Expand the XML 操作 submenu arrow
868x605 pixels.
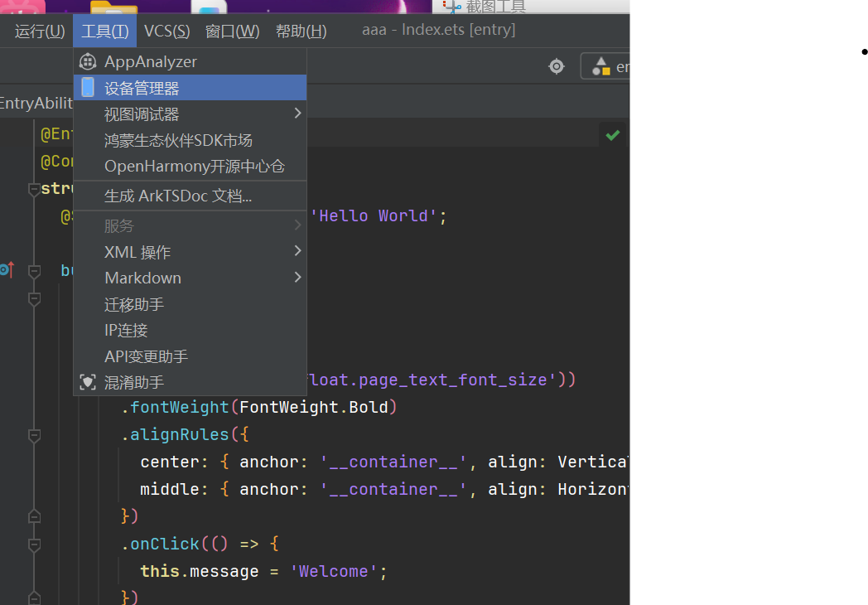click(x=298, y=250)
